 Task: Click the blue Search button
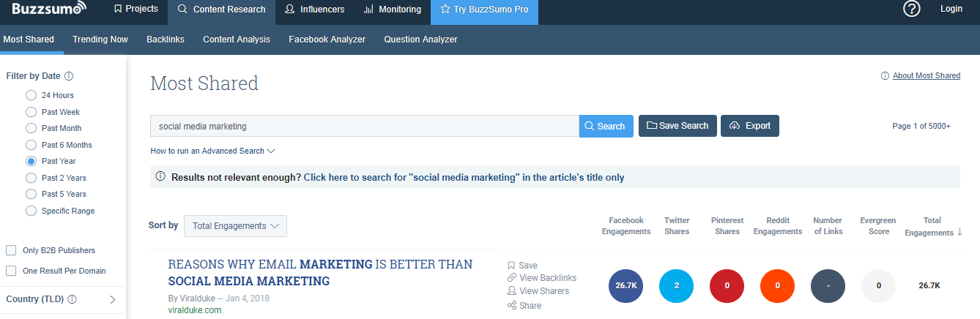click(x=606, y=126)
